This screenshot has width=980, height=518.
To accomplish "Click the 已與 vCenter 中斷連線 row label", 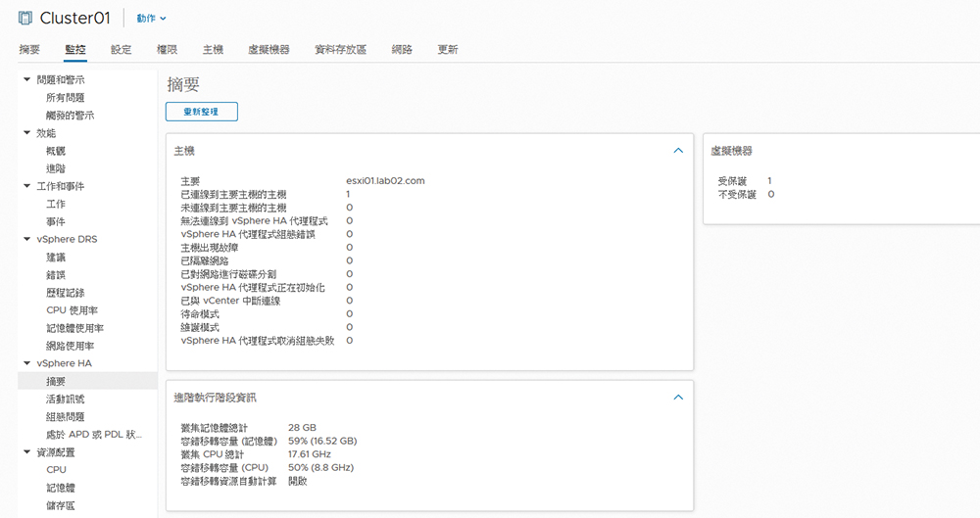I will click(x=230, y=301).
